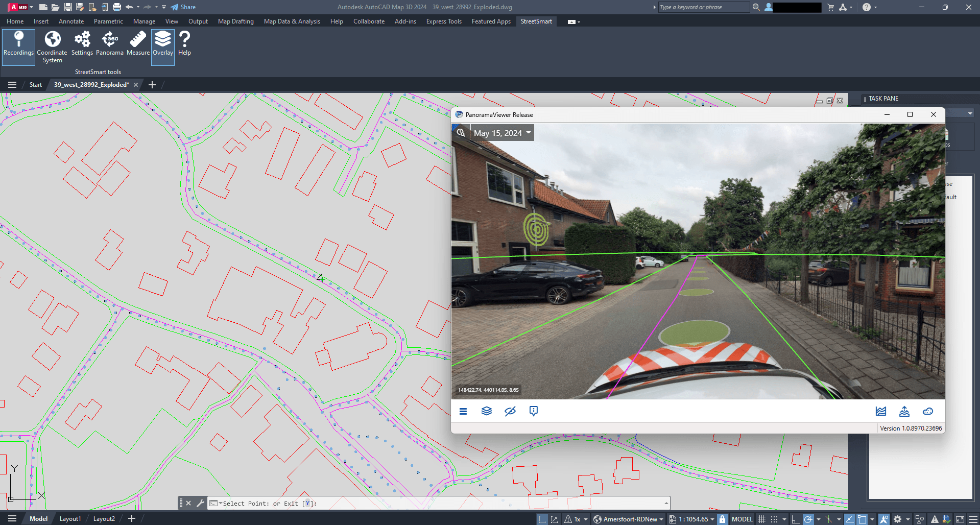Launch the Panorama 360 tool
The image size is (980, 525).
click(110, 43)
